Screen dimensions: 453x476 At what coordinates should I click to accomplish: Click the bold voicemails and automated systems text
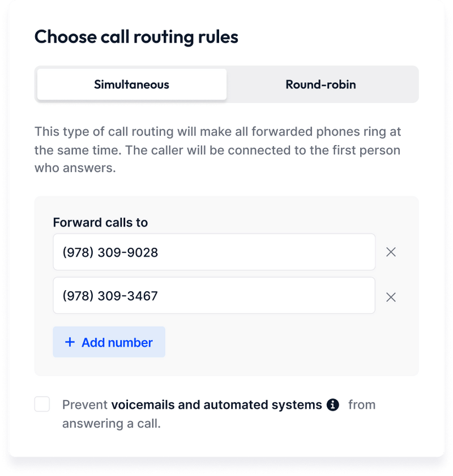pyautogui.click(x=216, y=405)
